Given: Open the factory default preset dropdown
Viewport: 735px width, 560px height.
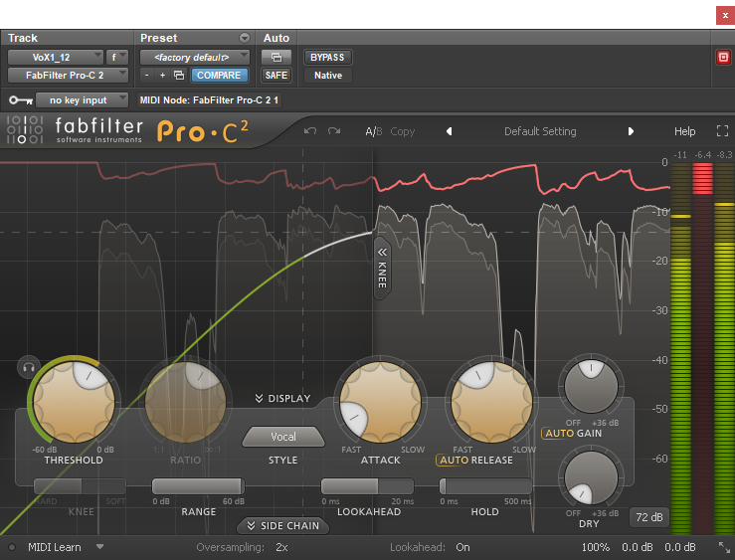Looking at the screenshot, I should pyautogui.click(x=195, y=57).
